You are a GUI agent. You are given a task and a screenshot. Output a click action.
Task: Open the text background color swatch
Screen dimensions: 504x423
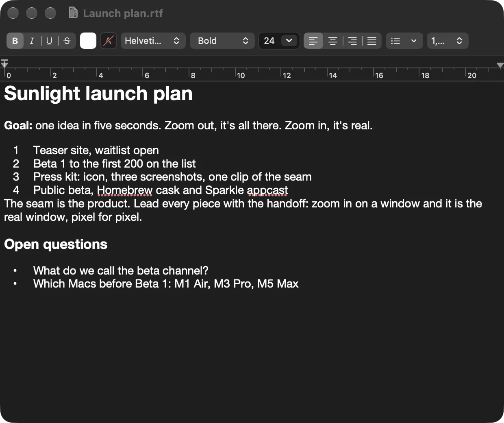pos(109,41)
